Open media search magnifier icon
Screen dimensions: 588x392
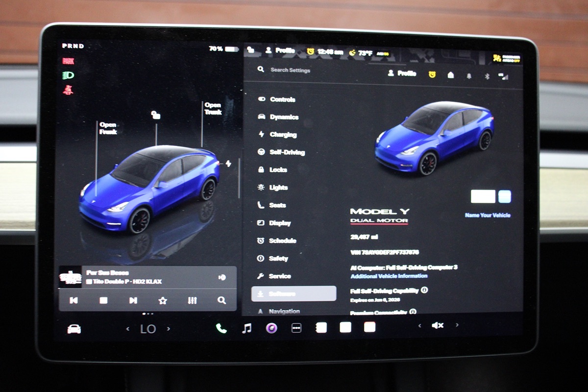(x=221, y=300)
